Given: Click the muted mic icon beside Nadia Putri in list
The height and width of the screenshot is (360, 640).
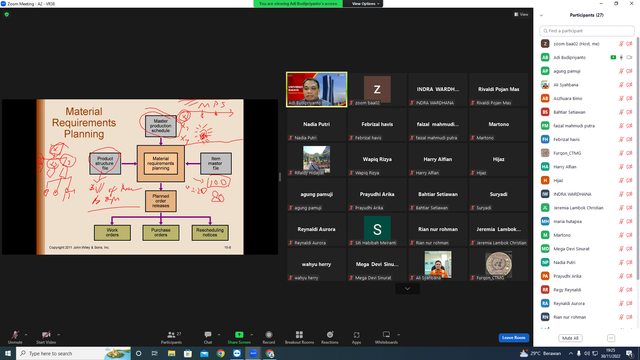Looking at the screenshot, I should tap(621, 262).
